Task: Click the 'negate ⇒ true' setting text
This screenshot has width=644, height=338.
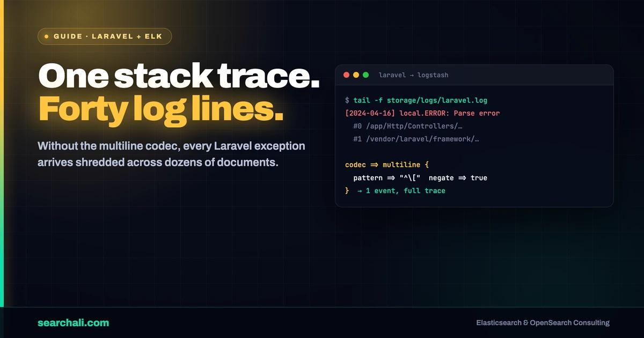Action: click(458, 178)
